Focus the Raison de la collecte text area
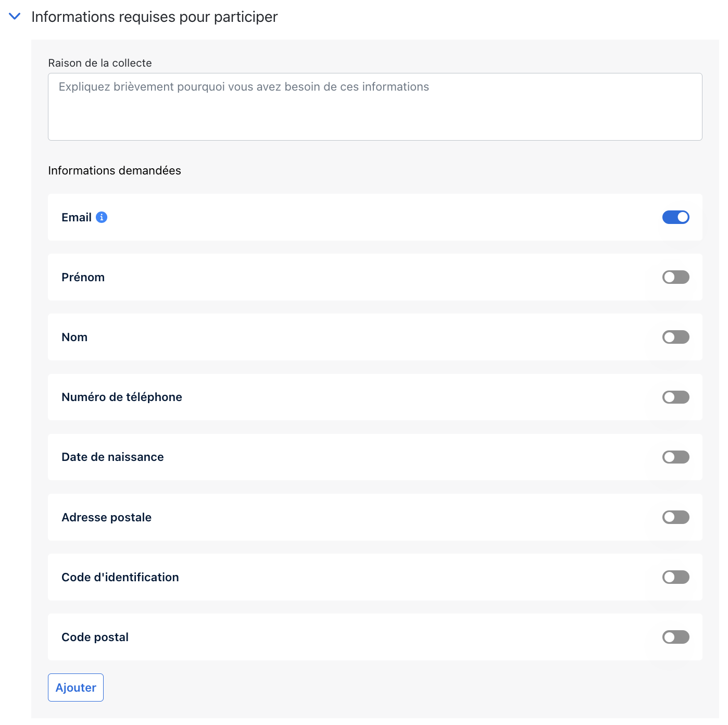 pos(375,107)
